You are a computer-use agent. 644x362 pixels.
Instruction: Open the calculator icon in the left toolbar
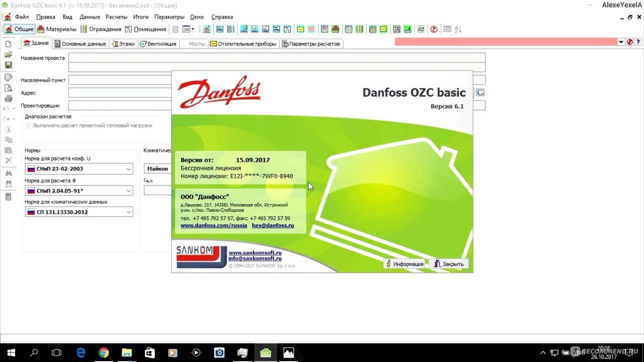pyautogui.click(x=8, y=197)
